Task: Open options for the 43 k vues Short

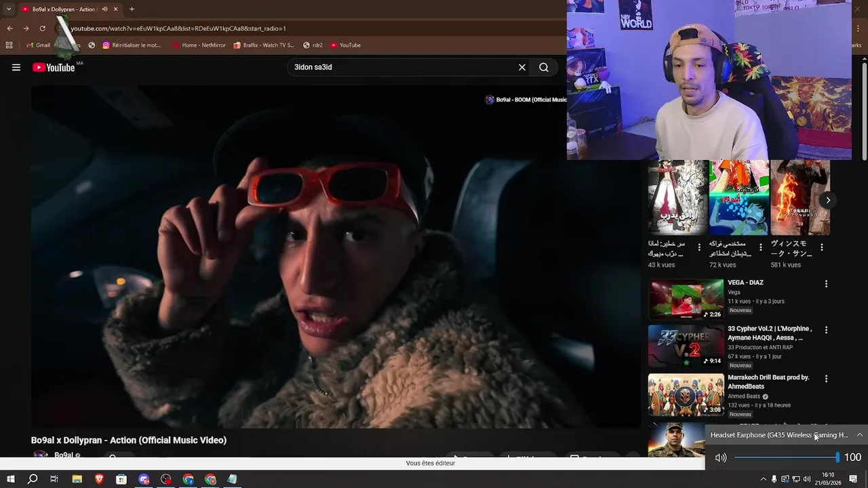Action: point(699,247)
